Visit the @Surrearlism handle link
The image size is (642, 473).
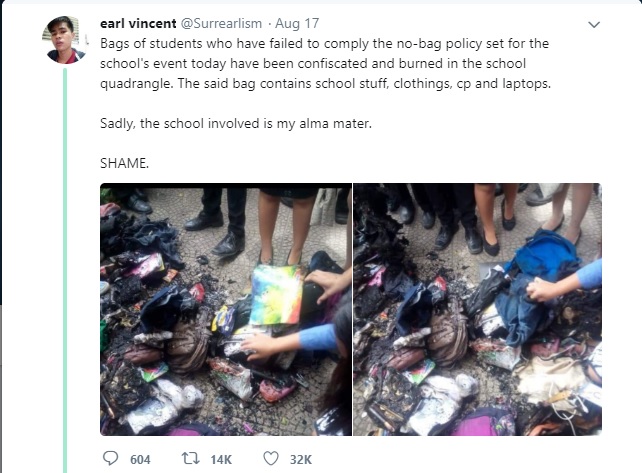pos(221,24)
